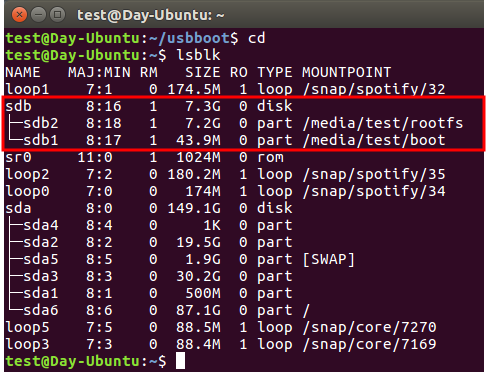Click the 1024M size value

point(198,157)
